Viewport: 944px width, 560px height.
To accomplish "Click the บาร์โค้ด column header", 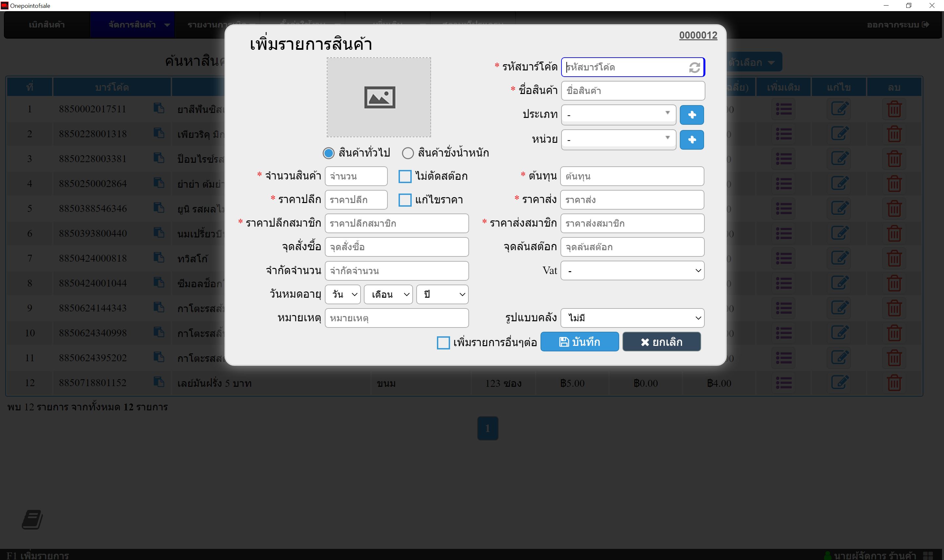I will point(112,87).
